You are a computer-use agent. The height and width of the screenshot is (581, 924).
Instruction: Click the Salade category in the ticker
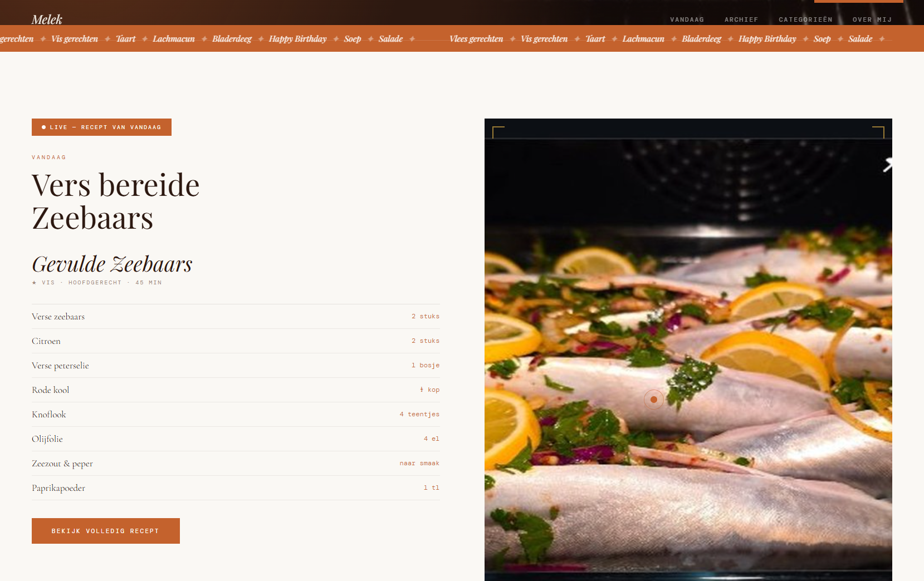860,38
